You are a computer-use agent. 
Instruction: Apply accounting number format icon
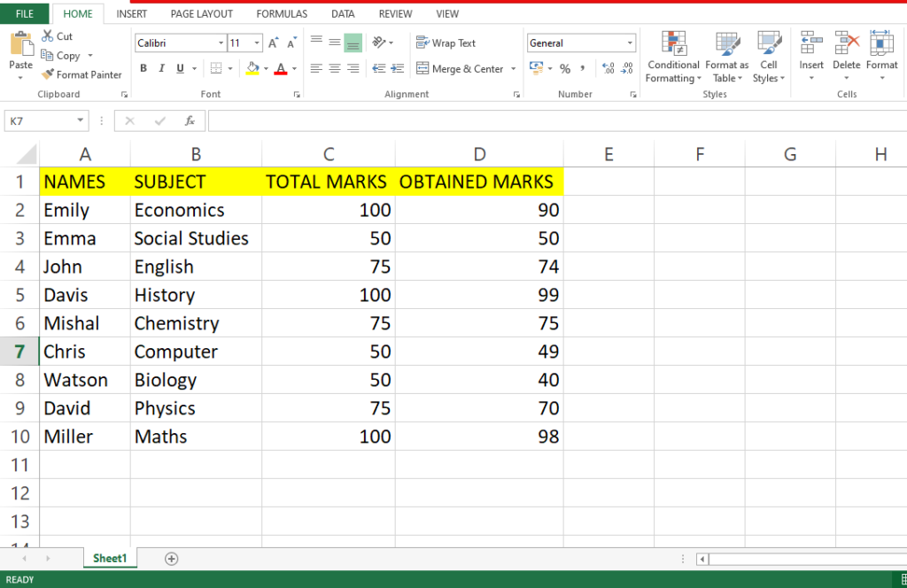tap(536, 68)
